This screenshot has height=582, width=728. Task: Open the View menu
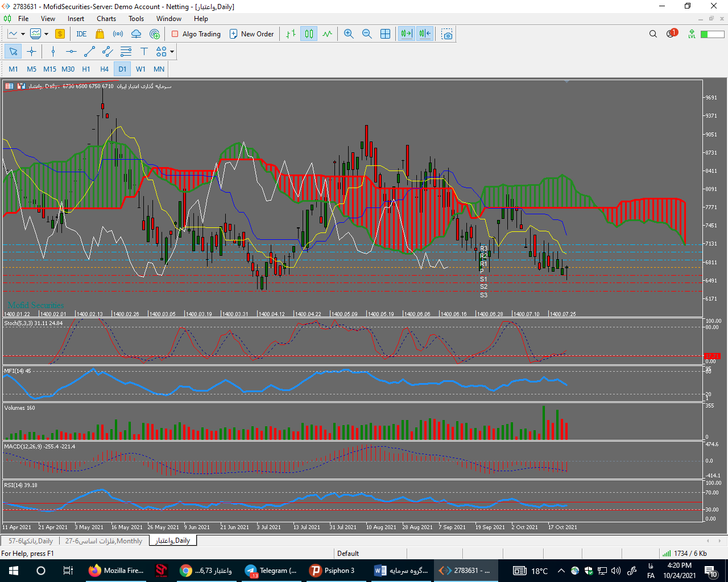48,19
